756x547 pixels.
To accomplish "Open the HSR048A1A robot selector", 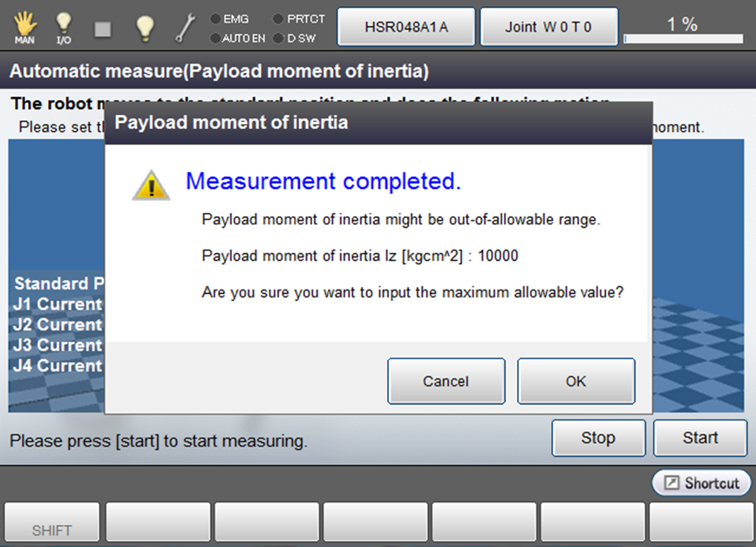I will pyautogui.click(x=406, y=27).
